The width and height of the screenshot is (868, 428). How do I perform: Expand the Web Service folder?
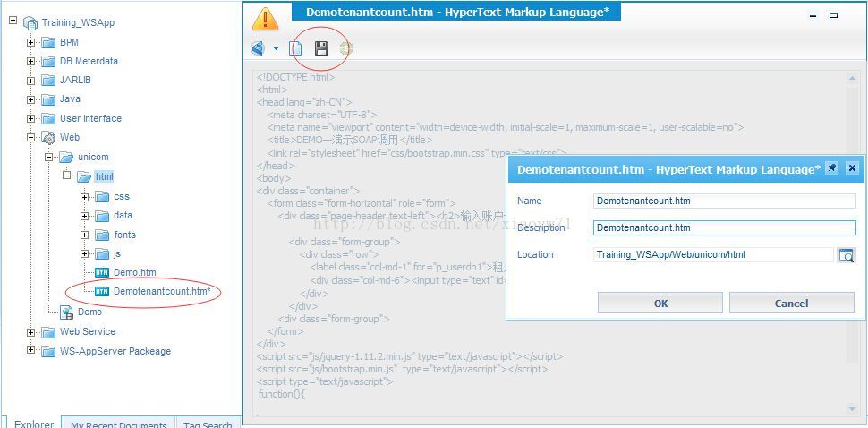[31, 332]
